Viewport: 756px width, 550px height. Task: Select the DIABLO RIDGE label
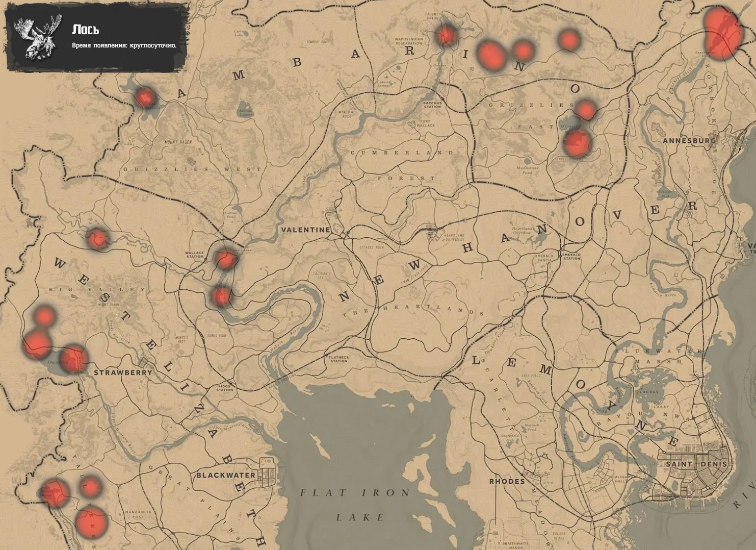point(217,335)
